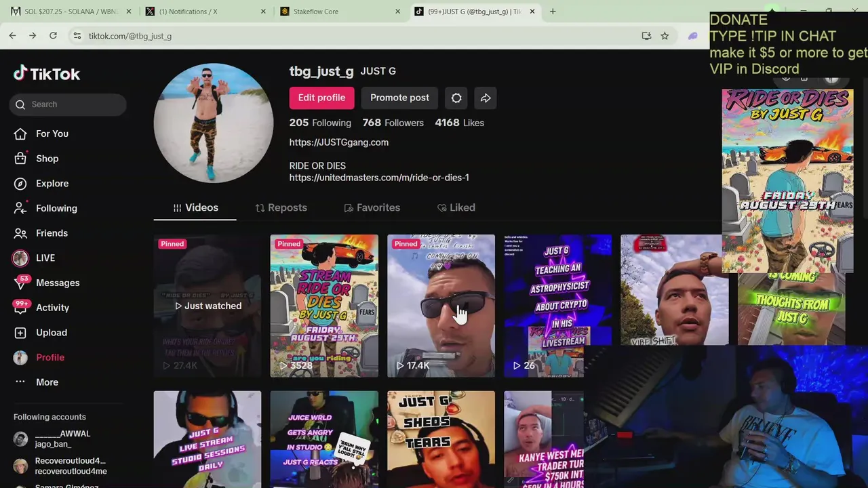Switch to the Notifications / X browser tab

(x=206, y=12)
